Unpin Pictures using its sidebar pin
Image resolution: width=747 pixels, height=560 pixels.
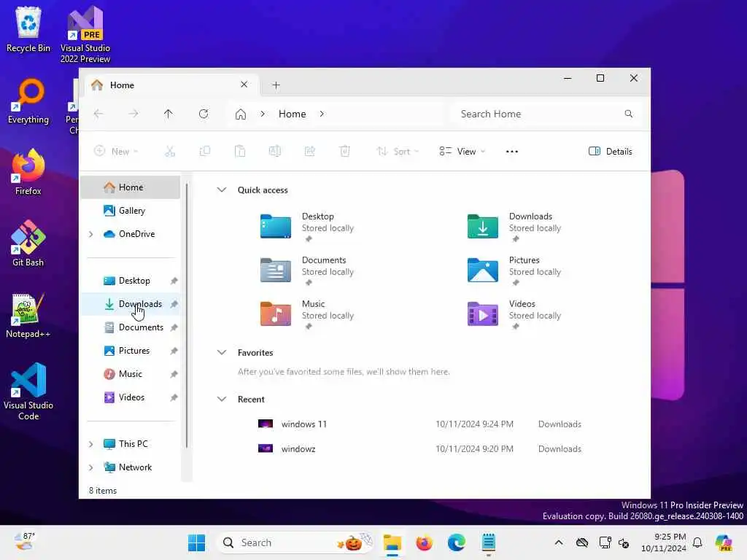[174, 351]
